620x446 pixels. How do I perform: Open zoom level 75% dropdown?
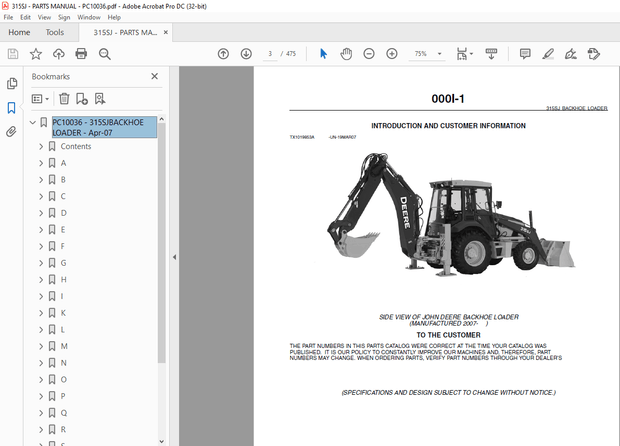[439, 54]
